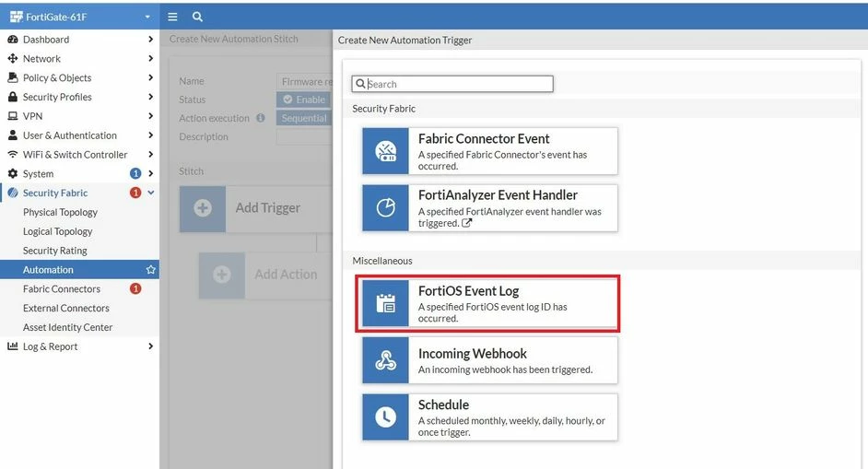Click the WiFi & Switch Controller icon
Image resolution: width=868 pixels, height=469 pixels.
coord(12,155)
